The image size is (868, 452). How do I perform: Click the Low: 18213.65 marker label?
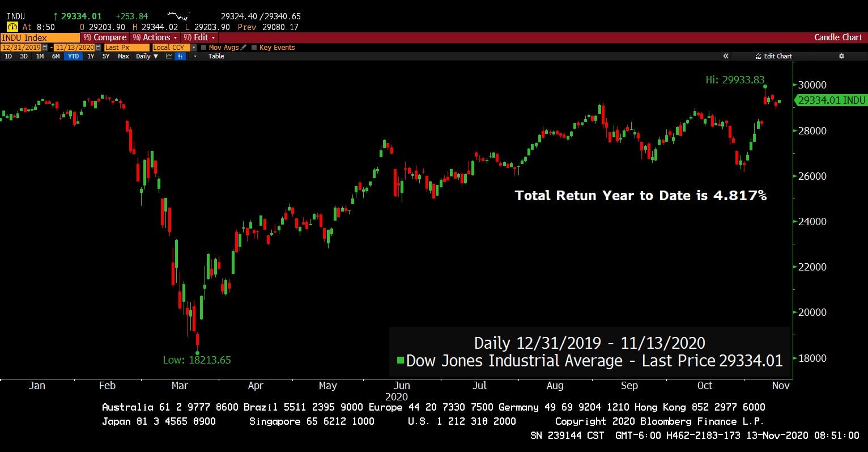click(x=197, y=360)
